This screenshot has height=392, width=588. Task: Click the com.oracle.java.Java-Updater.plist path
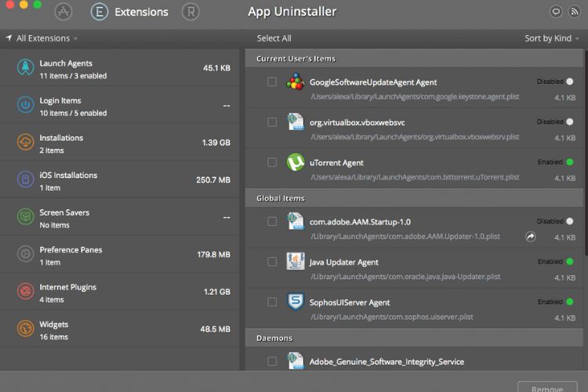pyautogui.click(x=405, y=277)
